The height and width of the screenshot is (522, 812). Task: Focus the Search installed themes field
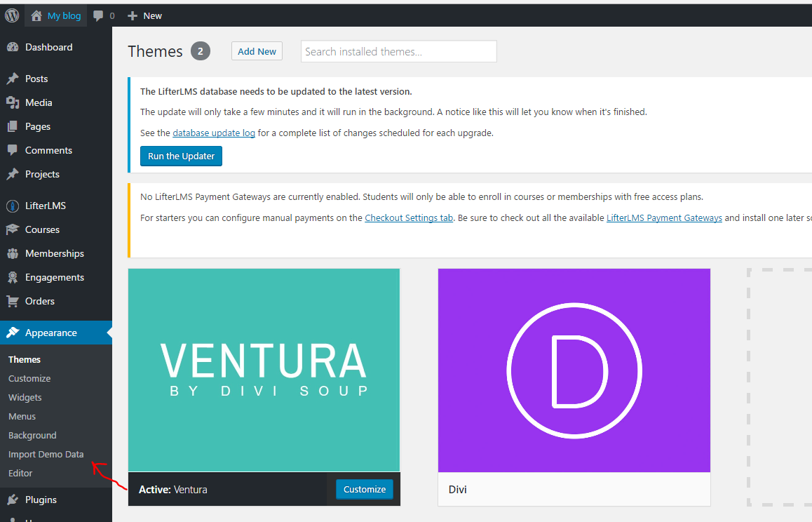[x=399, y=51]
